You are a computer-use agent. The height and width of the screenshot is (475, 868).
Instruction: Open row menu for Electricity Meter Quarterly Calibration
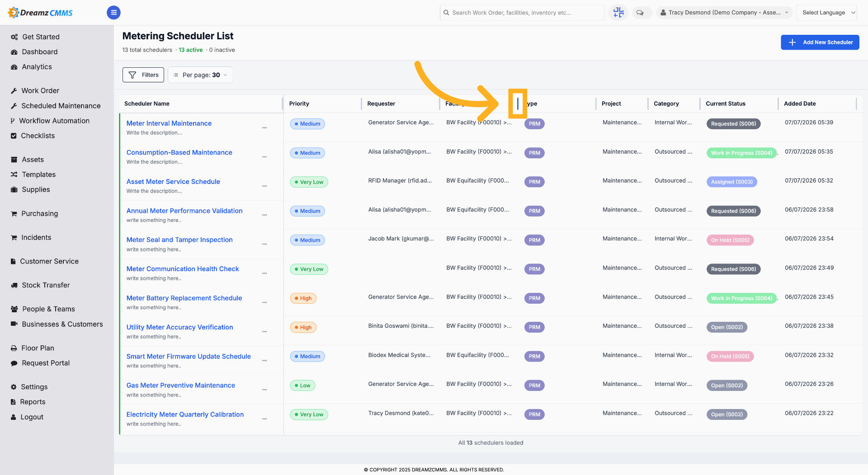coord(264,419)
